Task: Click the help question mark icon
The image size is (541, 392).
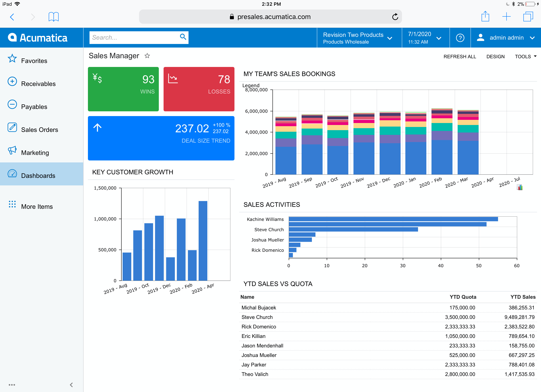Action: [x=460, y=38]
